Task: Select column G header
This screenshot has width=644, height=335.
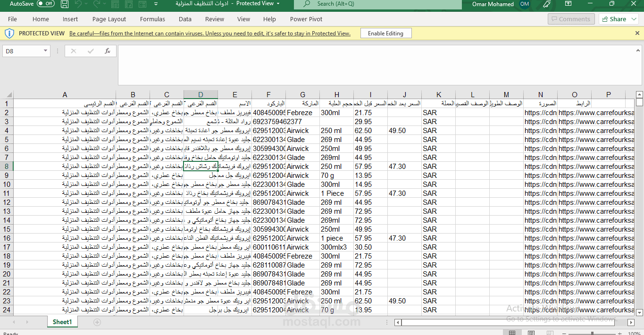Action: pos(302,95)
